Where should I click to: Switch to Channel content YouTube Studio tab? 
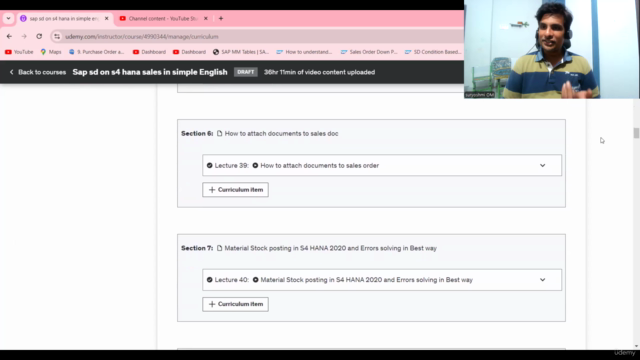tap(163, 18)
